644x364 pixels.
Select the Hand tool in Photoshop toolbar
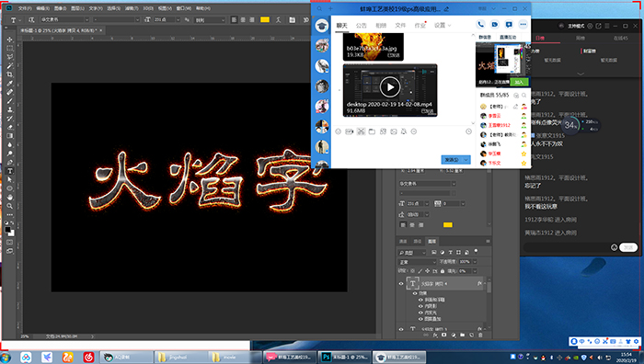[x=10, y=198]
